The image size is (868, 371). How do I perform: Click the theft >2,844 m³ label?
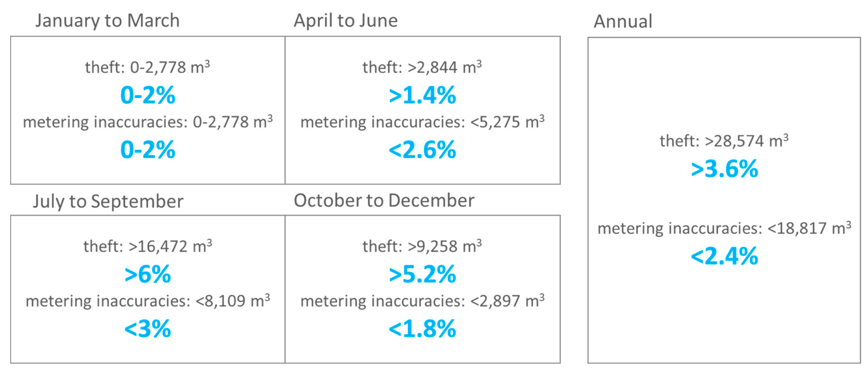(422, 67)
